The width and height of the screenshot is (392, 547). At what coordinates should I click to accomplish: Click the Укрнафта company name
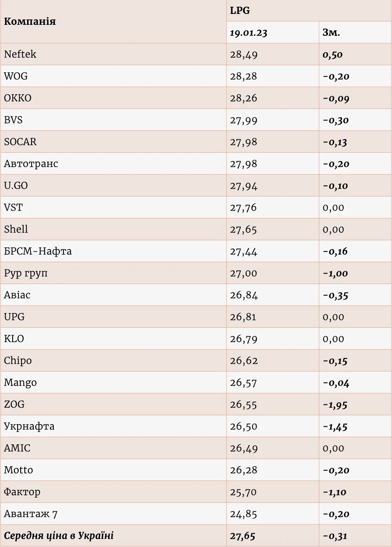(29, 426)
